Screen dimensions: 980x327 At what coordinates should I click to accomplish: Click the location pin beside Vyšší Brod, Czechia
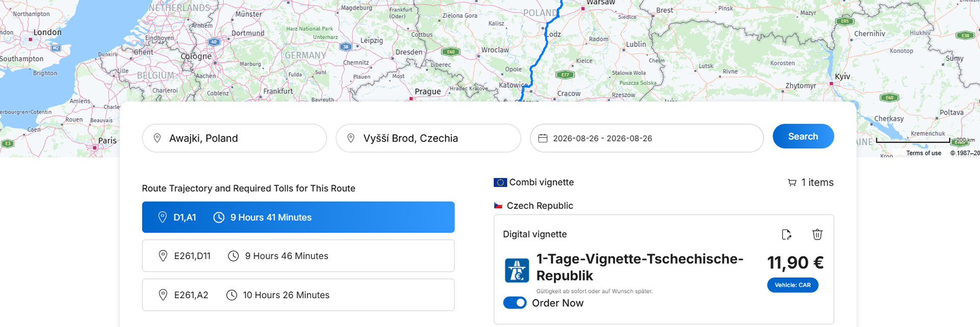click(x=351, y=138)
